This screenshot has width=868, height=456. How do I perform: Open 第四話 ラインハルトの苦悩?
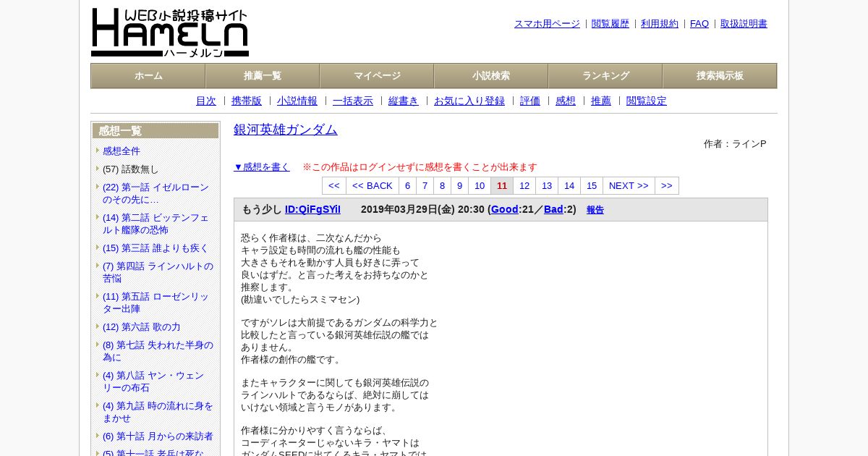pyautogui.click(x=158, y=272)
